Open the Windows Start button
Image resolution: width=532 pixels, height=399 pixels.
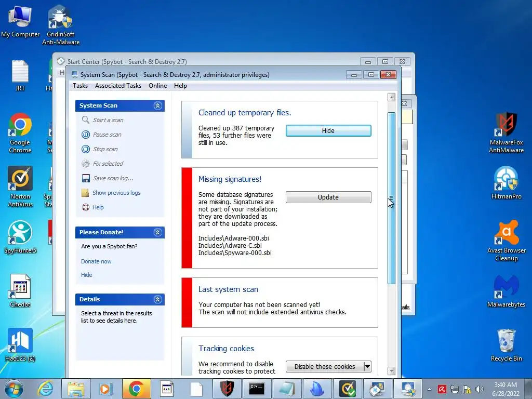point(14,389)
